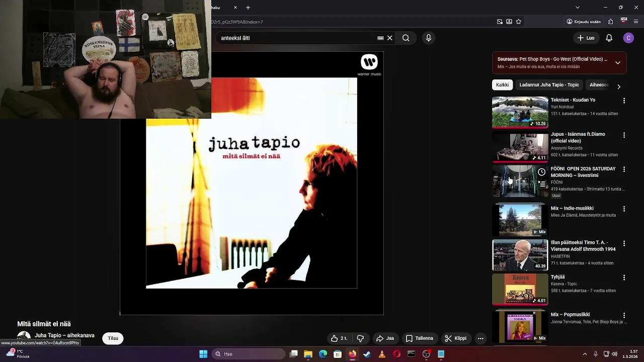644x362 pixels.
Task: Open options menu for FÖÖNI OPEN 2026 video
Action: (x=624, y=169)
